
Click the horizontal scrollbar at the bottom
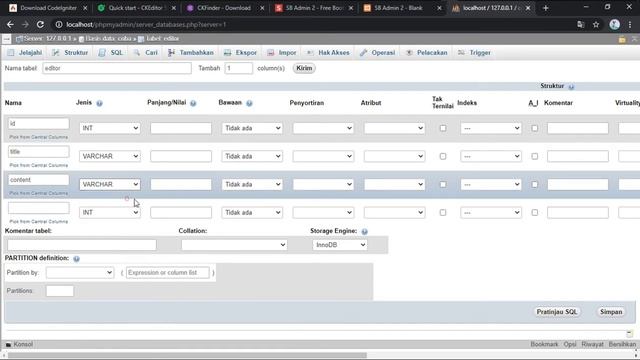187,355
